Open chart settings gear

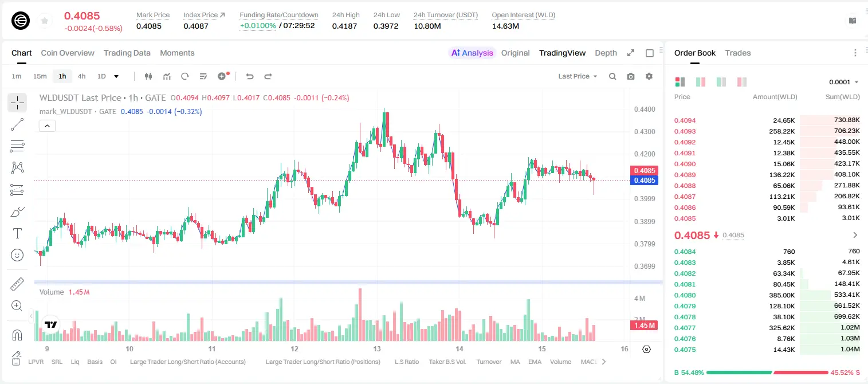pyautogui.click(x=649, y=76)
